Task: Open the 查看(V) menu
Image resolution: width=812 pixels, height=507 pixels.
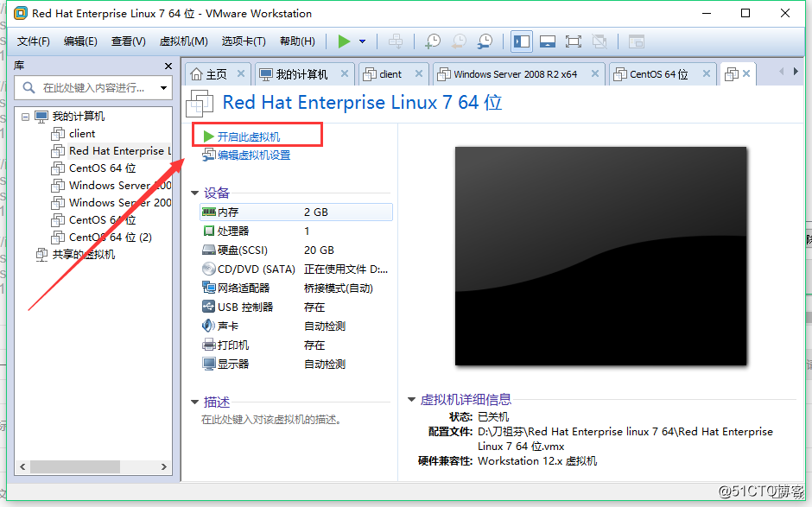Action: coord(128,41)
